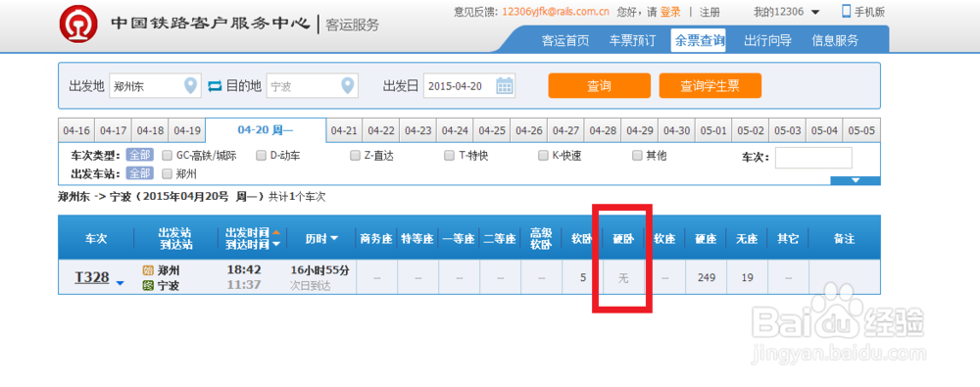
Task: Click the 目的地 input field 宁波
Action: pyautogui.click(x=312, y=85)
